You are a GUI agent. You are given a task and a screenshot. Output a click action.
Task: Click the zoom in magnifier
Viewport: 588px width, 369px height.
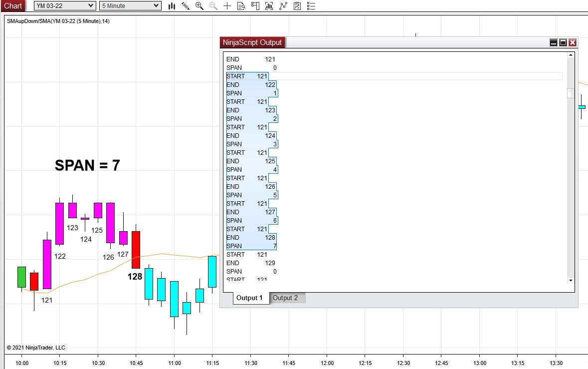point(199,6)
